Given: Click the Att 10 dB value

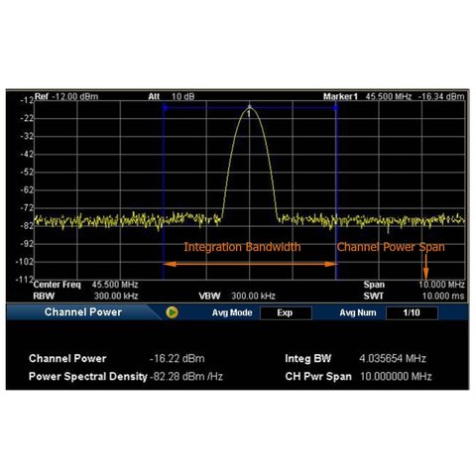Looking at the screenshot, I should (x=182, y=96).
